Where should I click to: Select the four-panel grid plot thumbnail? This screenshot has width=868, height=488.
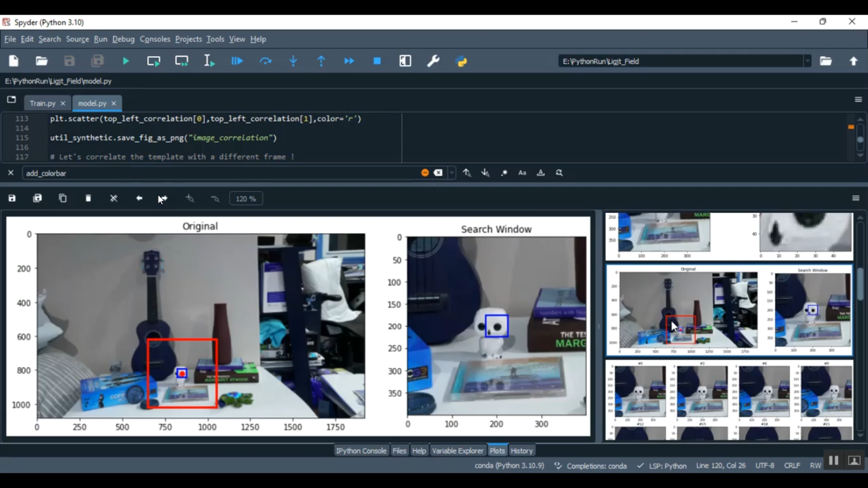pyautogui.click(x=729, y=400)
